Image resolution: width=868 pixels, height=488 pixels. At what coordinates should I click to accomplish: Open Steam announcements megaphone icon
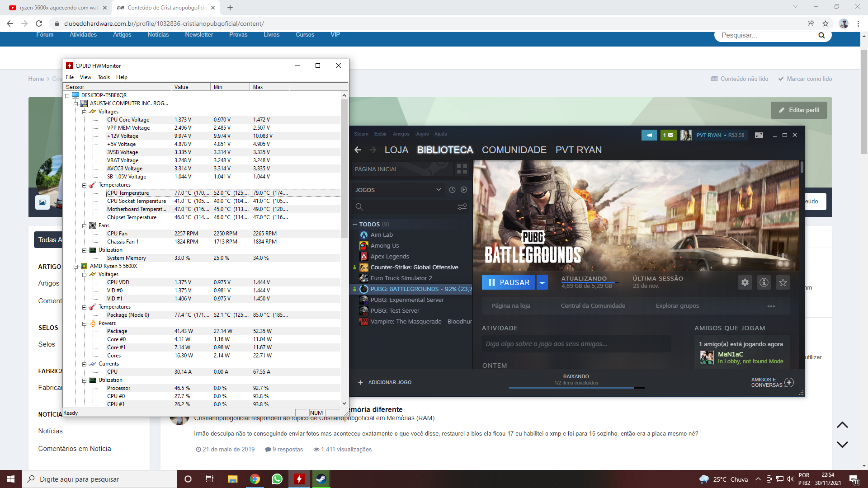coord(649,135)
